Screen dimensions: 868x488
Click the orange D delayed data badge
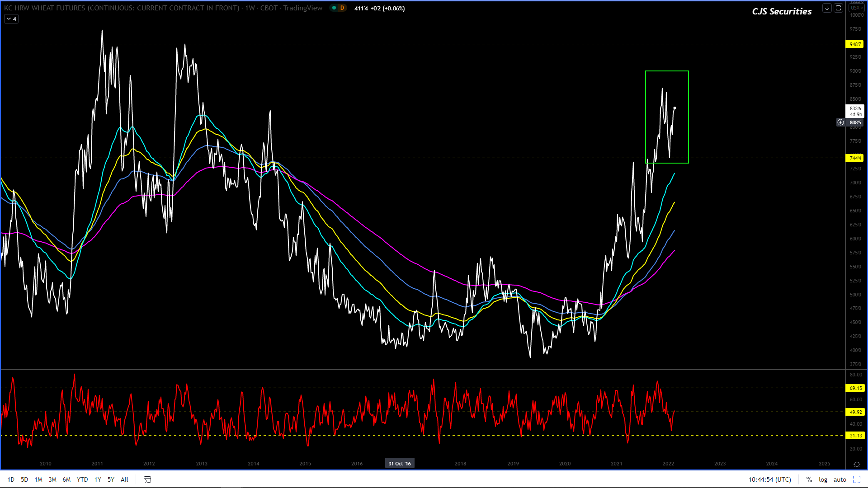342,8
